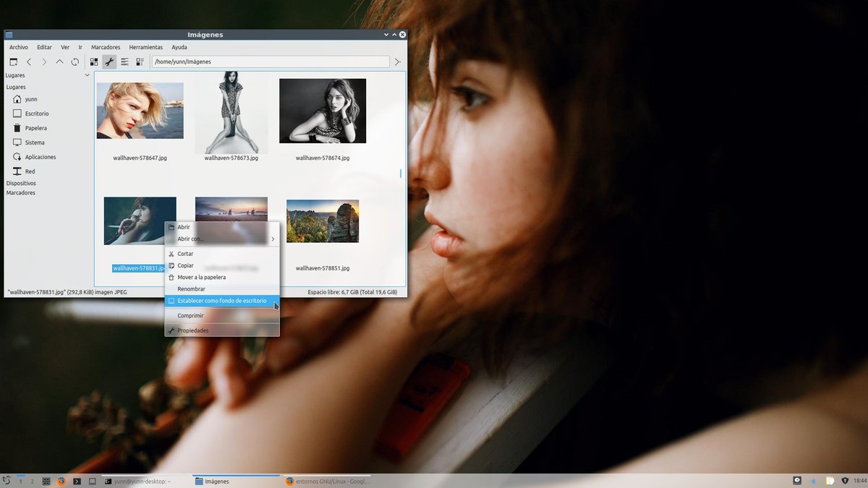The image size is (868, 488).
Task: Click the /home/yunn/Imágenes path field
Action: tap(271, 62)
